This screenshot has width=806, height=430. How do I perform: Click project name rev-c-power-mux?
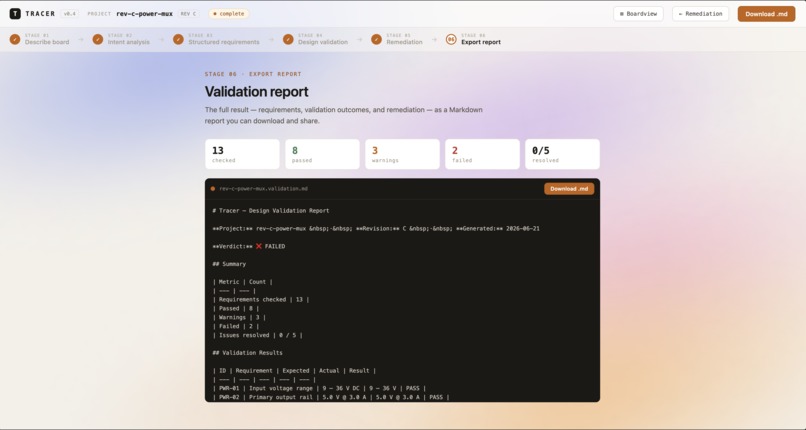(144, 14)
